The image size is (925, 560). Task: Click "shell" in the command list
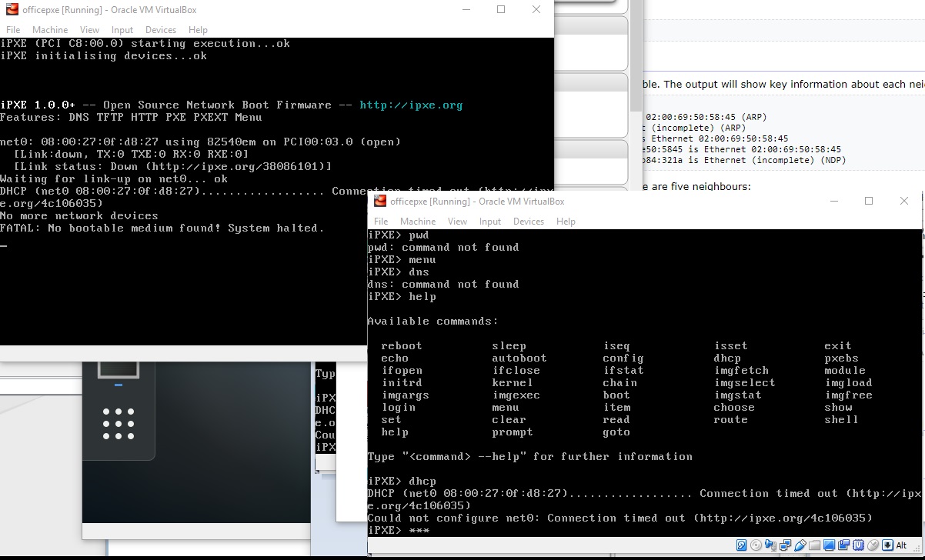[x=841, y=420]
